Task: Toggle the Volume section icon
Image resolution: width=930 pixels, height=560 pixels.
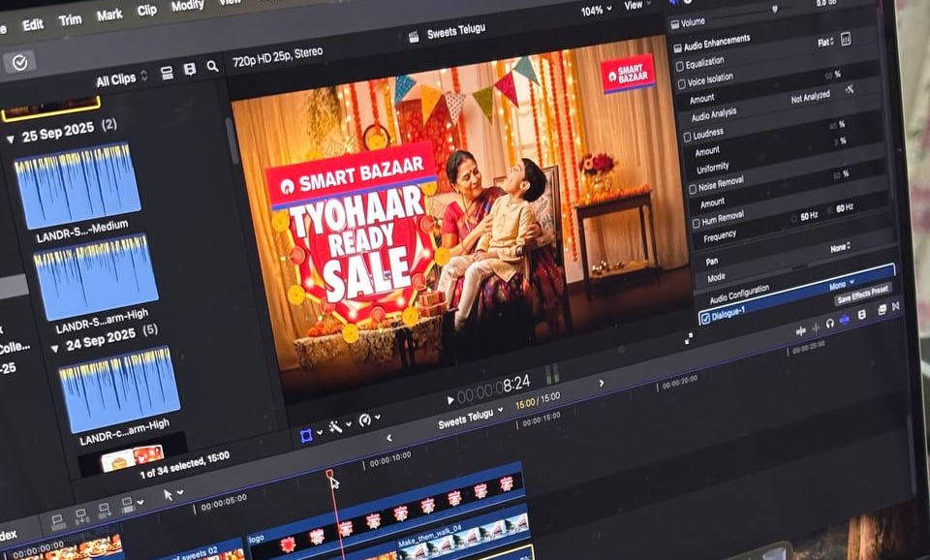Action: click(x=675, y=24)
